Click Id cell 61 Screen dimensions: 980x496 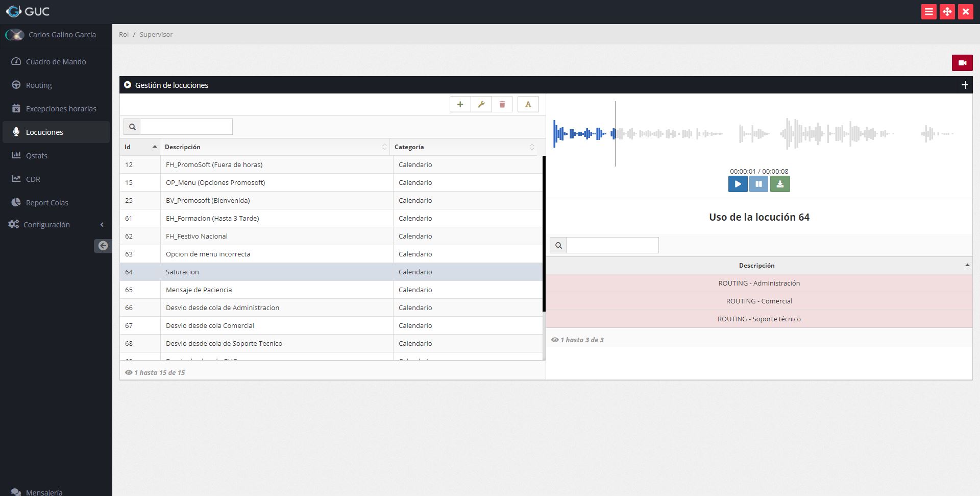(x=140, y=218)
